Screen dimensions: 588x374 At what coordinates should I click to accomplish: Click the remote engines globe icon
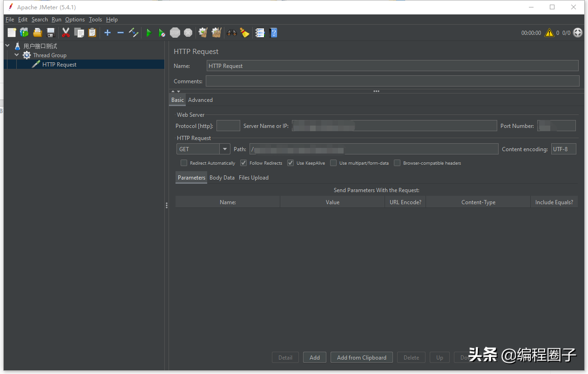coord(578,33)
